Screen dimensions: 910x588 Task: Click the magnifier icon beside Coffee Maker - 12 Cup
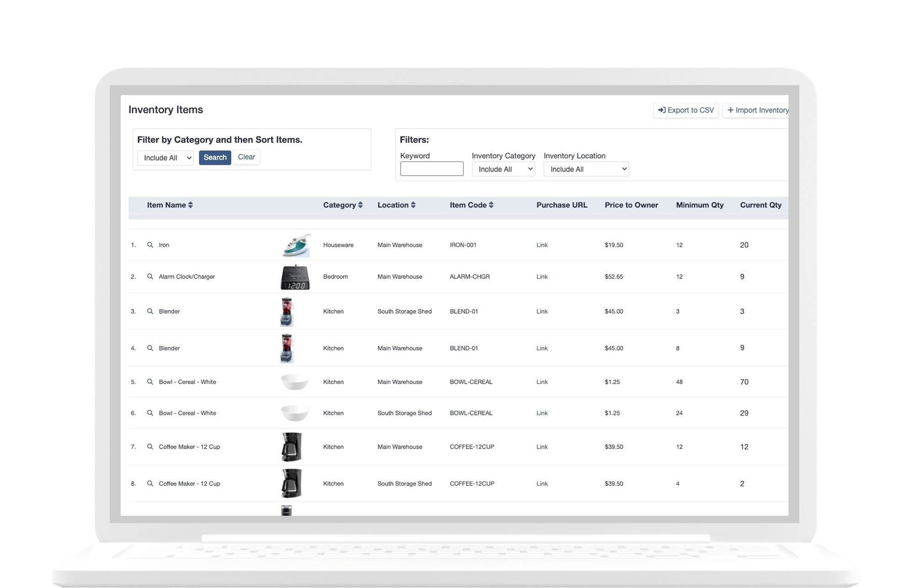tap(150, 447)
